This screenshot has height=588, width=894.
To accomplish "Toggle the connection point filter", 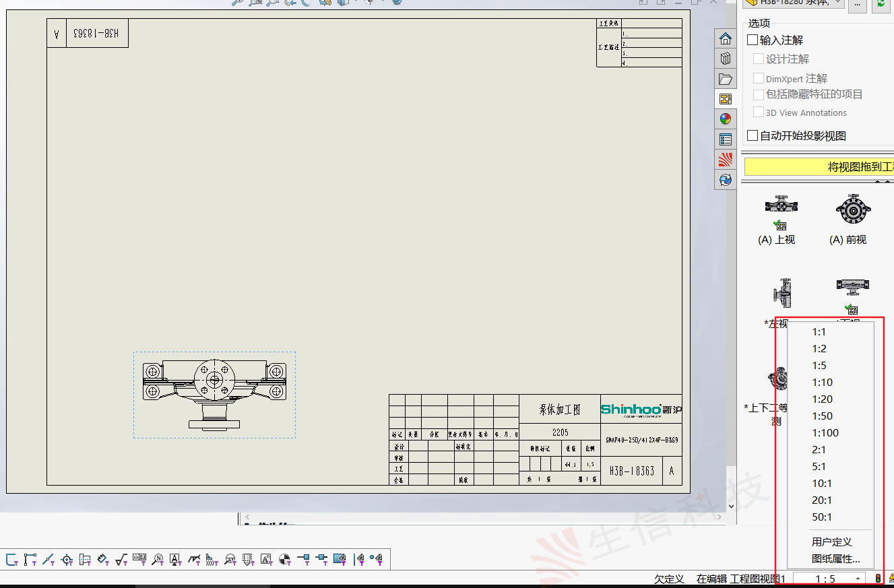I will pyautogui.click(x=303, y=558).
